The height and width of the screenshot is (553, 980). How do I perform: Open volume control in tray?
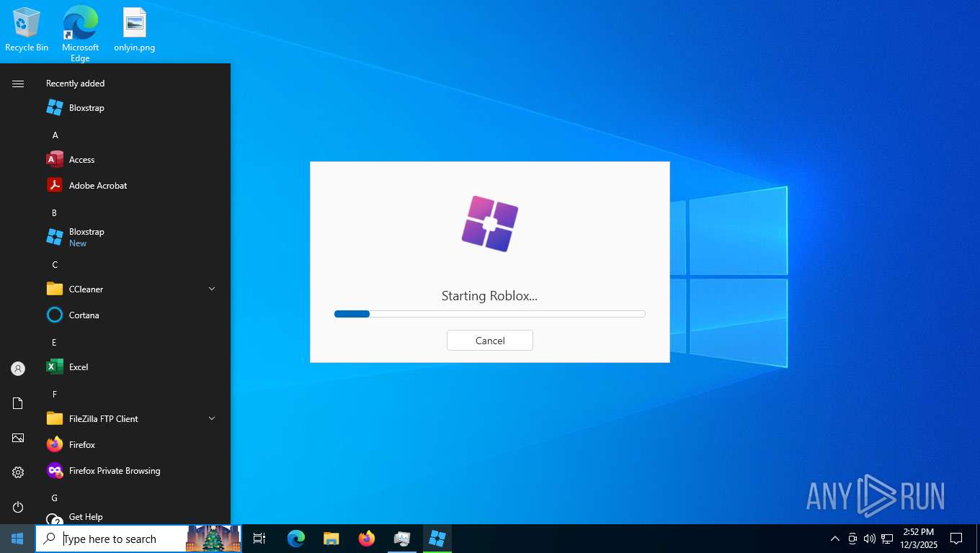[x=870, y=539]
